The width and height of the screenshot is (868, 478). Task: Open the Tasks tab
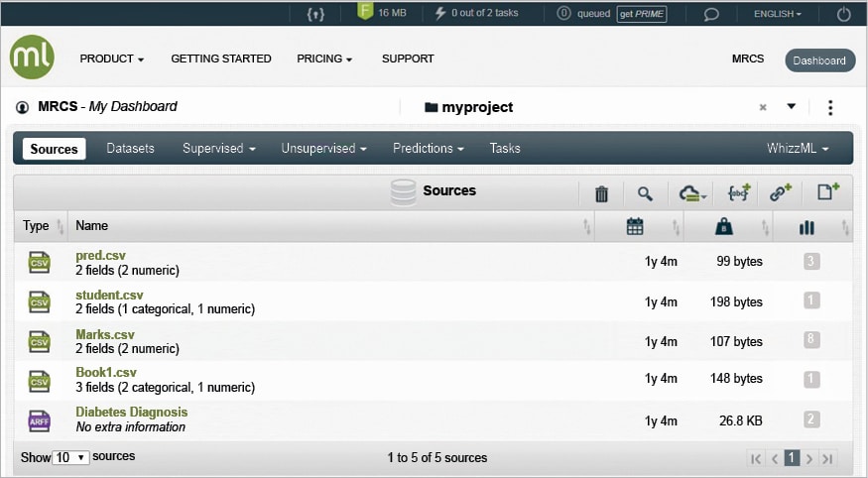pos(505,149)
